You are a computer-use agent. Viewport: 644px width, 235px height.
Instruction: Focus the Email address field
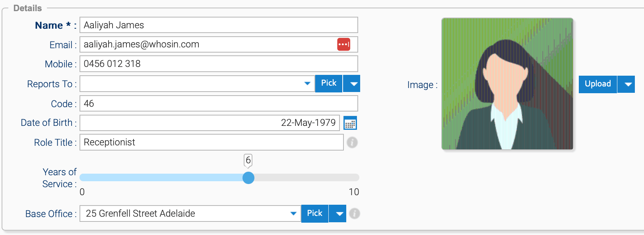(x=207, y=44)
